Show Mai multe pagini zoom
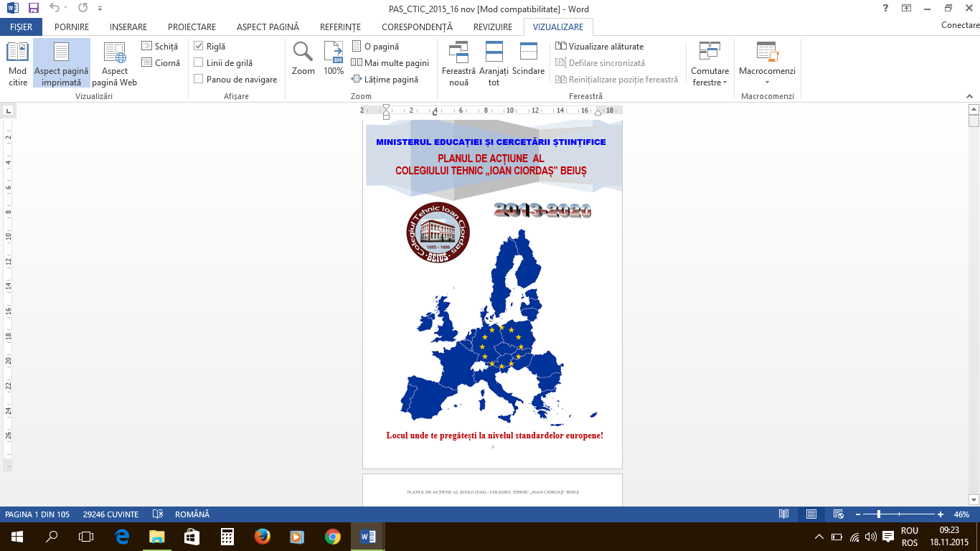Screen dimensions: 980x551 391,63
